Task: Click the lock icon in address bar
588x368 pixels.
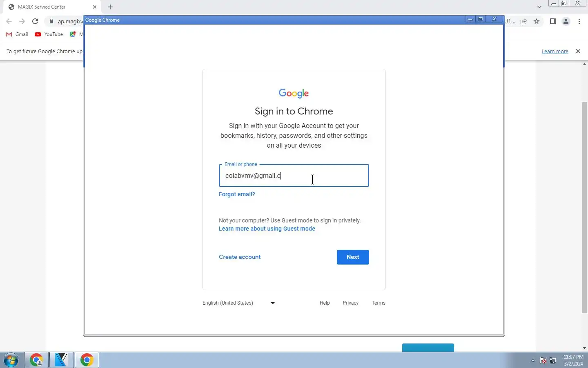Action: [x=51, y=21]
